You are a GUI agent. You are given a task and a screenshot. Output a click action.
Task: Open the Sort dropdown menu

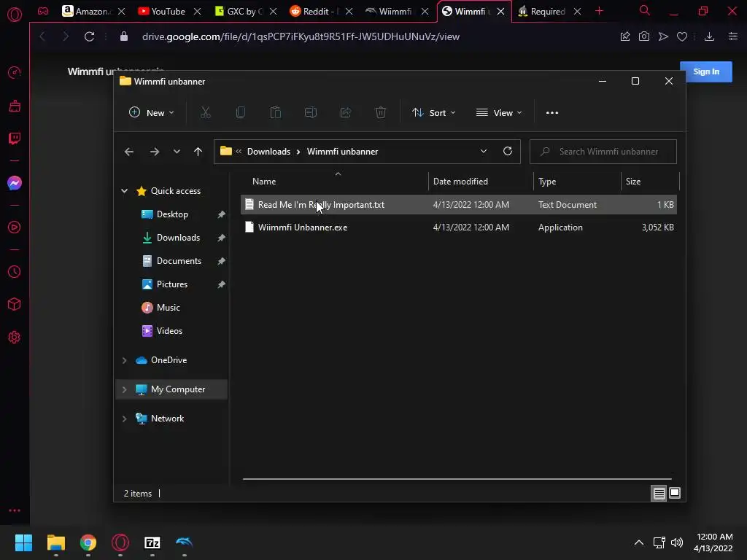coord(433,112)
